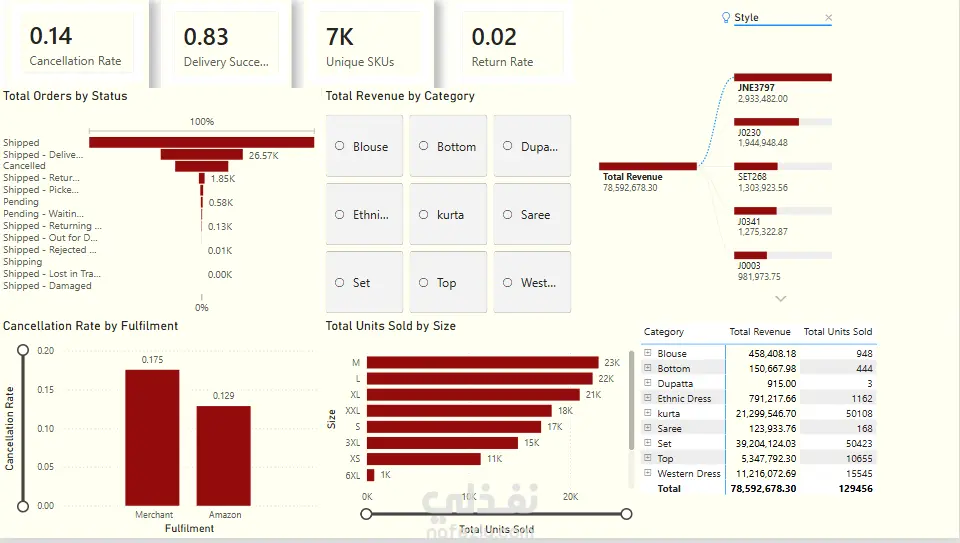The width and height of the screenshot is (960, 543).
Task: Select the Western Dress category option
Action: point(508,282)
